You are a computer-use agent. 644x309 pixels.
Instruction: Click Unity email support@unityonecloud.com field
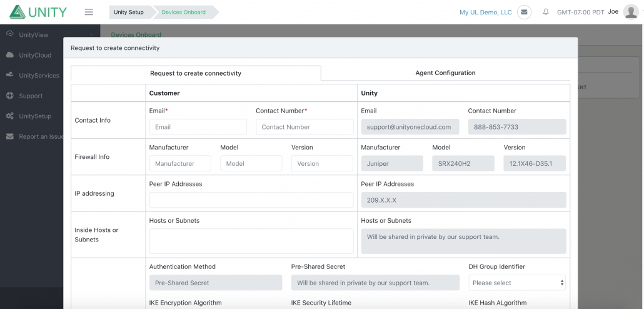(410, 127)
